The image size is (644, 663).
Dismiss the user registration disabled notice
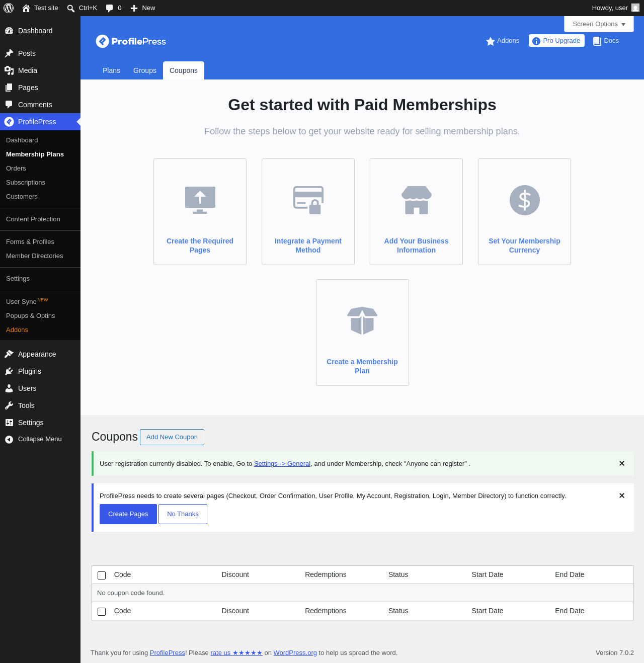pos(622,463)
